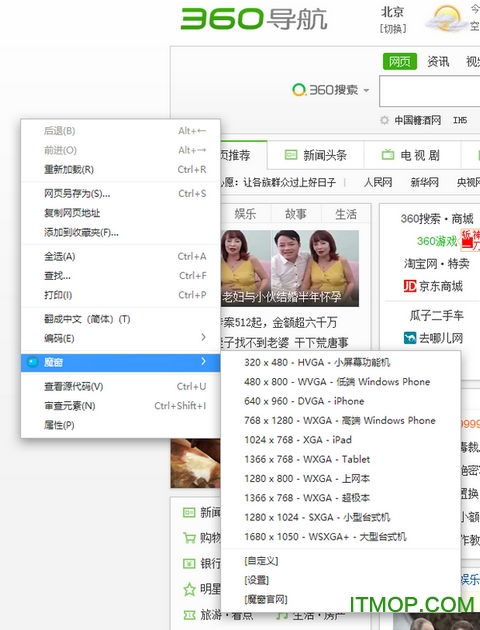The height and width of the screenshot is (630, 480).
Task: Click the JD 京东商城 logo icon
Action: tap(410, 286)
